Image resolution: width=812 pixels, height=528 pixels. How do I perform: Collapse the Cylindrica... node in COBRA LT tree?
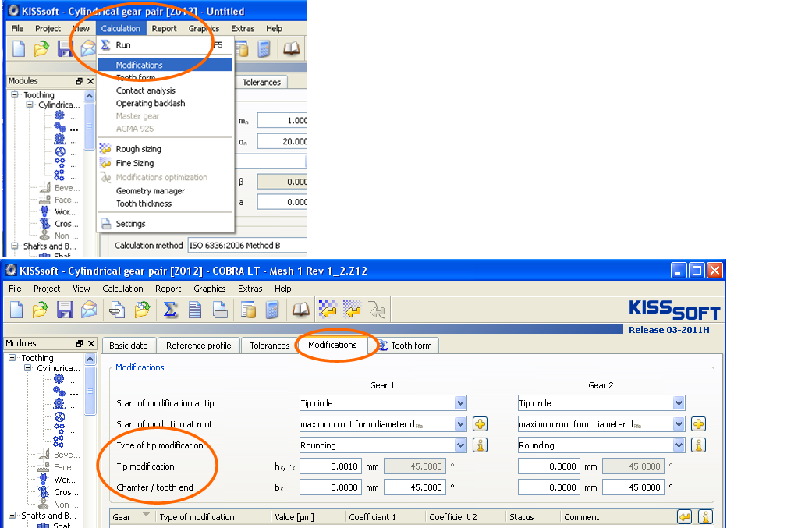point(28,368)
